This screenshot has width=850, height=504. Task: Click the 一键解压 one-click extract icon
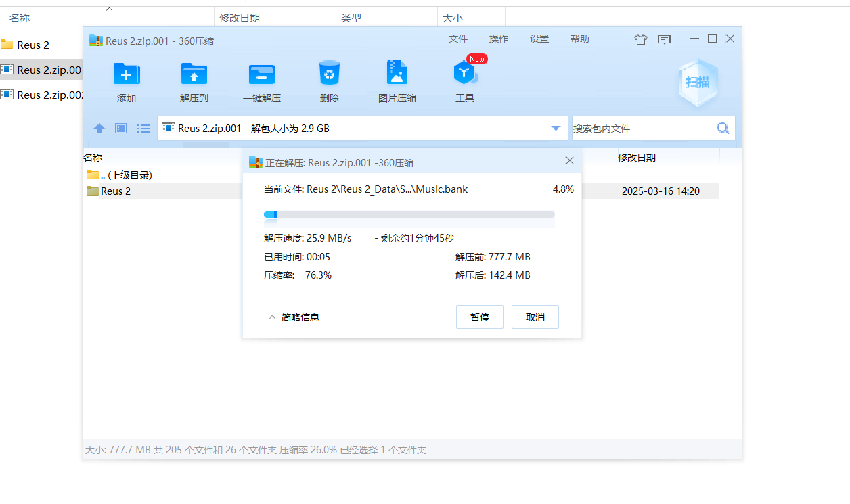tap(262, 80)
